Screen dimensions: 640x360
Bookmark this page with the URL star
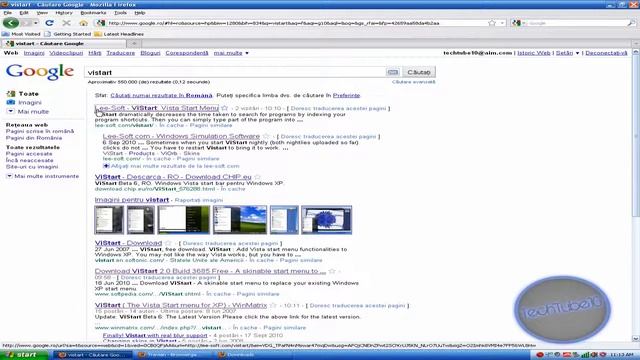(492, 23)
